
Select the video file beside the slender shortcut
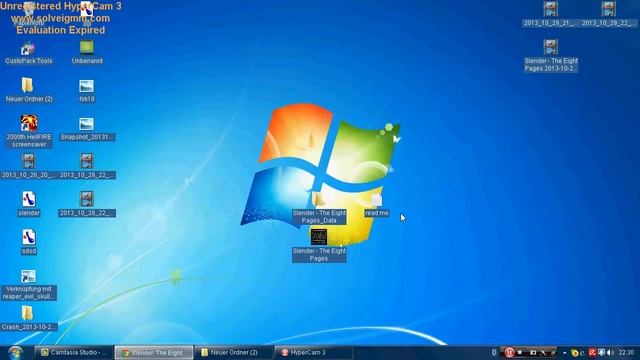(87, 204)
